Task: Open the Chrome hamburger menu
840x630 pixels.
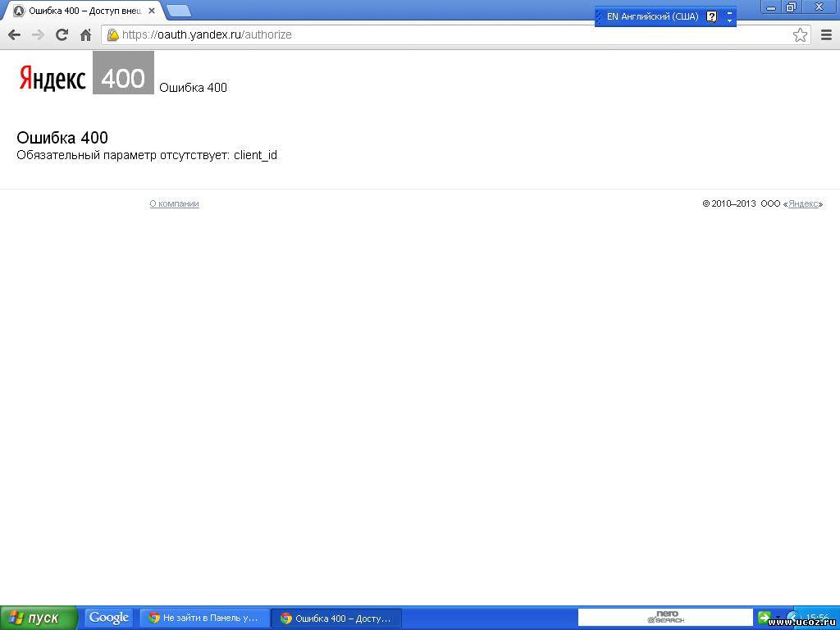Action: 826,34
